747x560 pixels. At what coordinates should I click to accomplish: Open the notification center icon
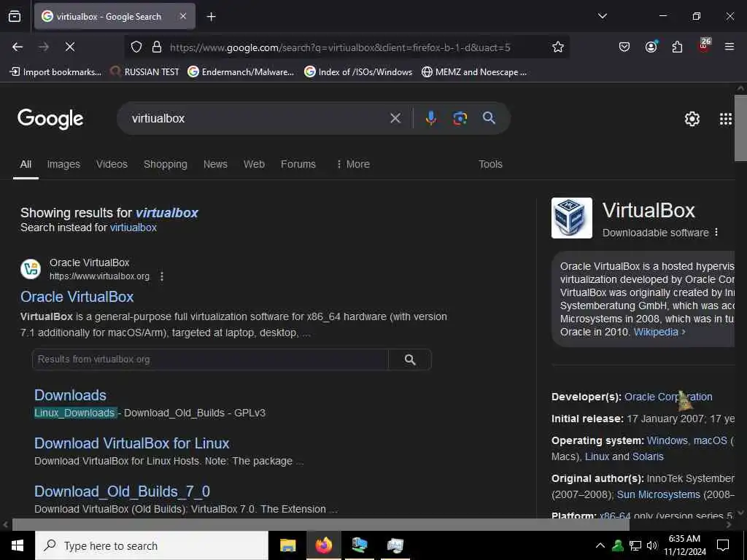click(723, 545)
